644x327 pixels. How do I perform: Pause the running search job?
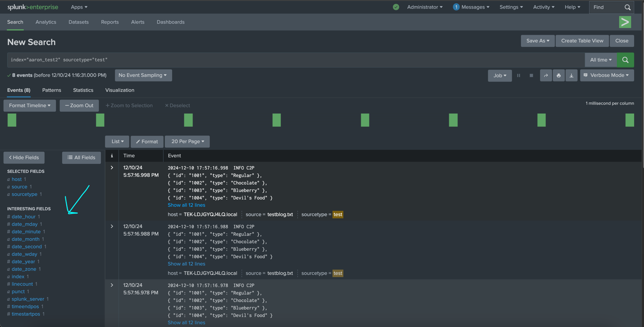(x=519, y=75)
